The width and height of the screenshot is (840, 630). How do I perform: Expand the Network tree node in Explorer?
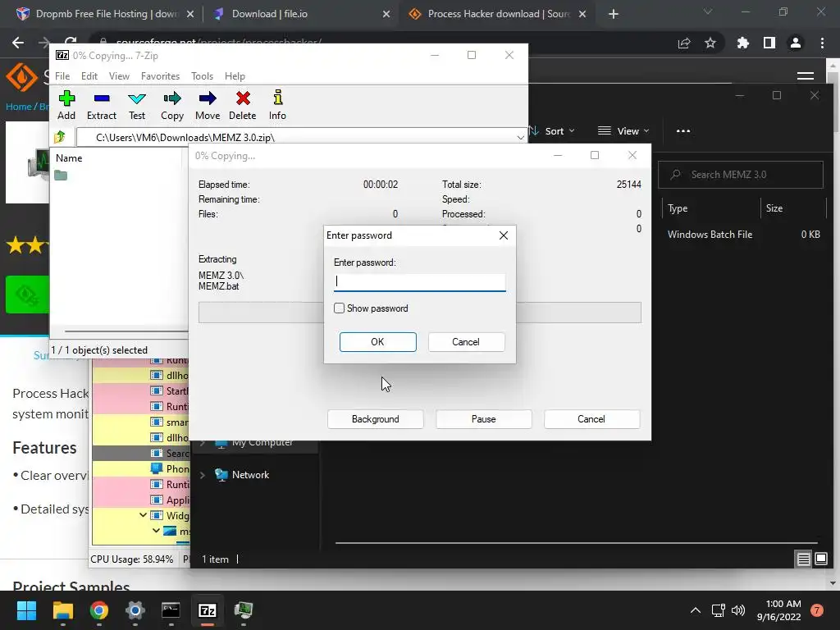pos(203,475)
